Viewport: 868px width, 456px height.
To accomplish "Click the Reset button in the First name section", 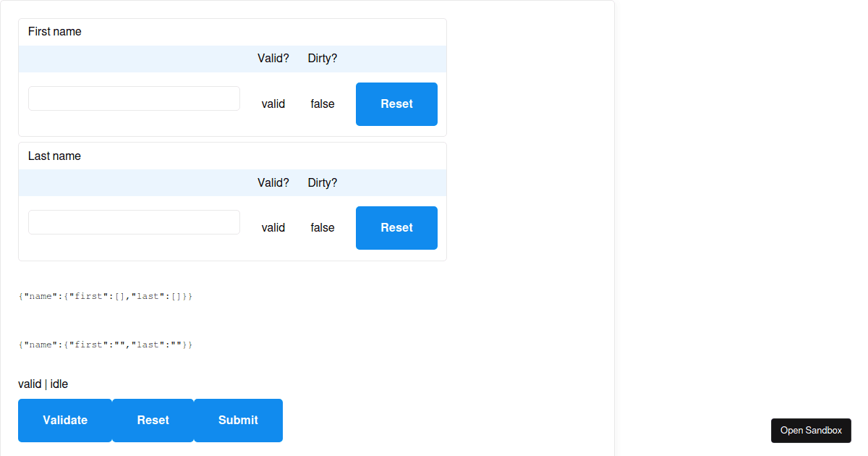I will [396, 104].
